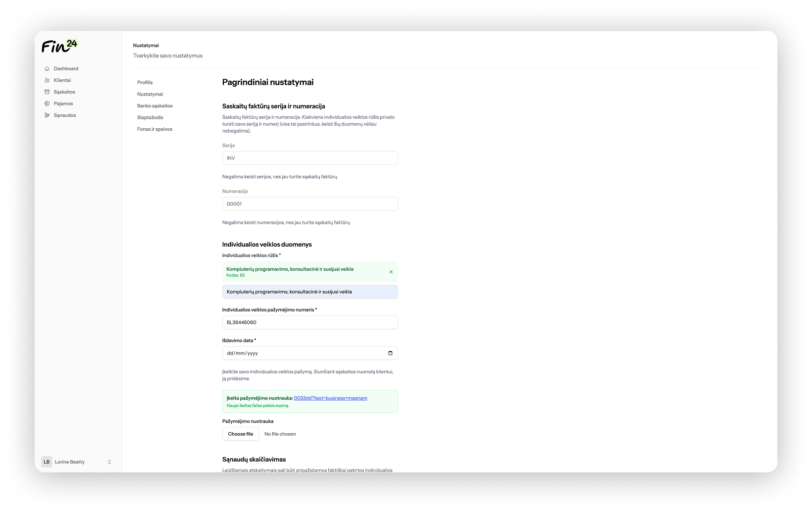
Task: Switch to Banko sąskaitos settings
Action: pos(155,106)
